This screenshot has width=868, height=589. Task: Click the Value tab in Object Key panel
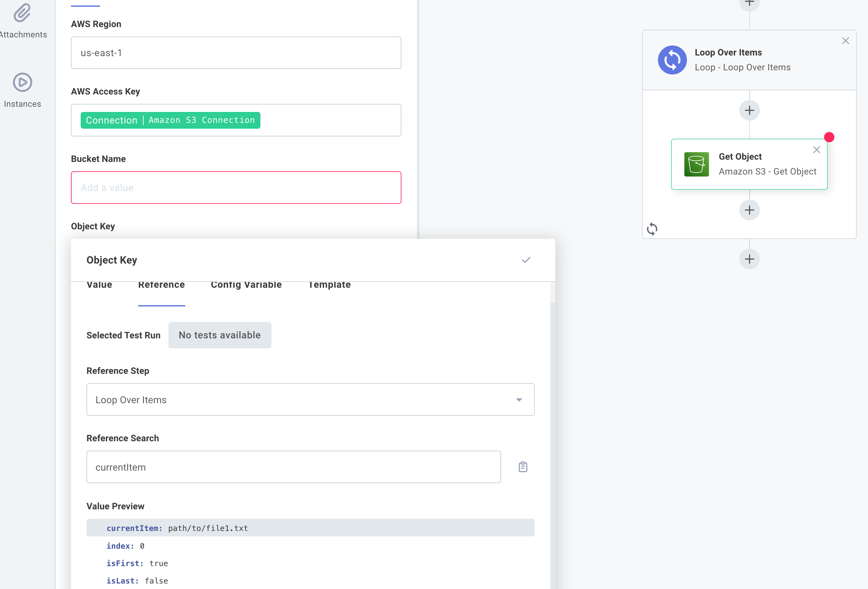point(100,284)
